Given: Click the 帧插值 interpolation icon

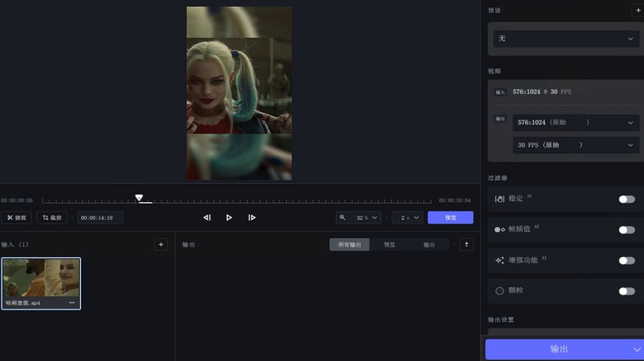Looking at the screenshot, I should pyautogui.click(x=500, y=229).
